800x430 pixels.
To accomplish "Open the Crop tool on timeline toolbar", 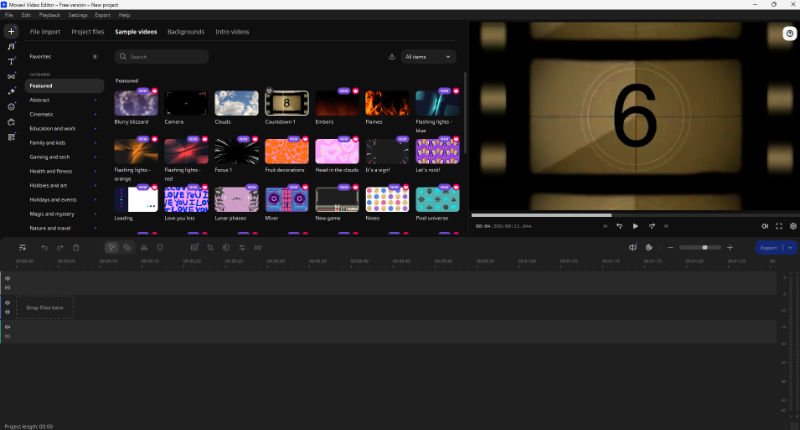I will [210, 247].
